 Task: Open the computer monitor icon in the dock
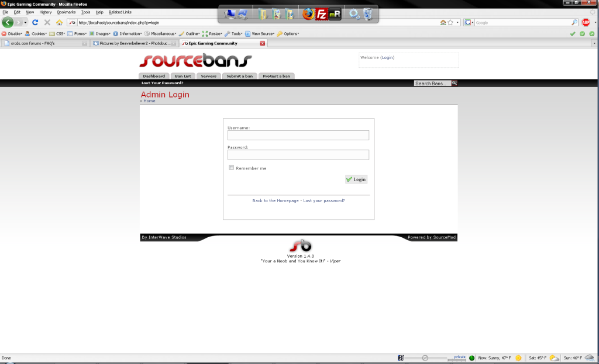[229, 14]
